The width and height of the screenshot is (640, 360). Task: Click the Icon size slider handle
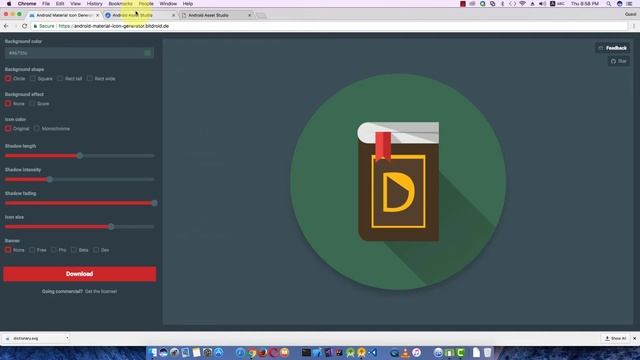coord(111,227)
